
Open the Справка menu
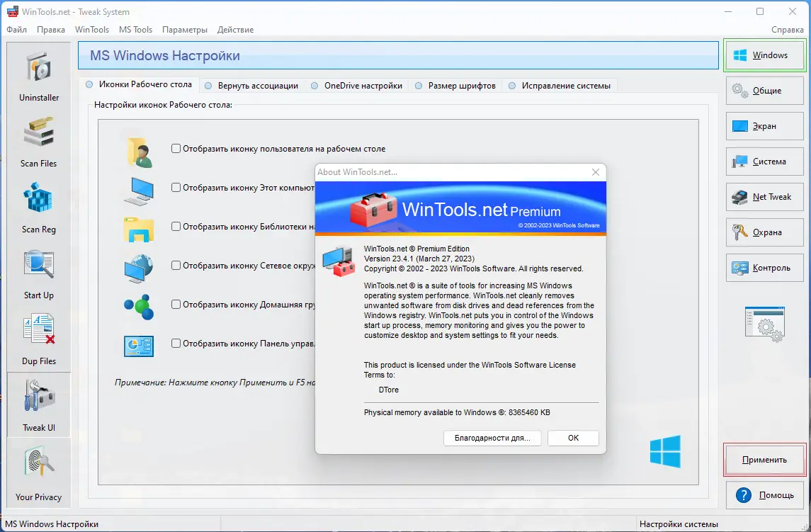click(787, 30)
